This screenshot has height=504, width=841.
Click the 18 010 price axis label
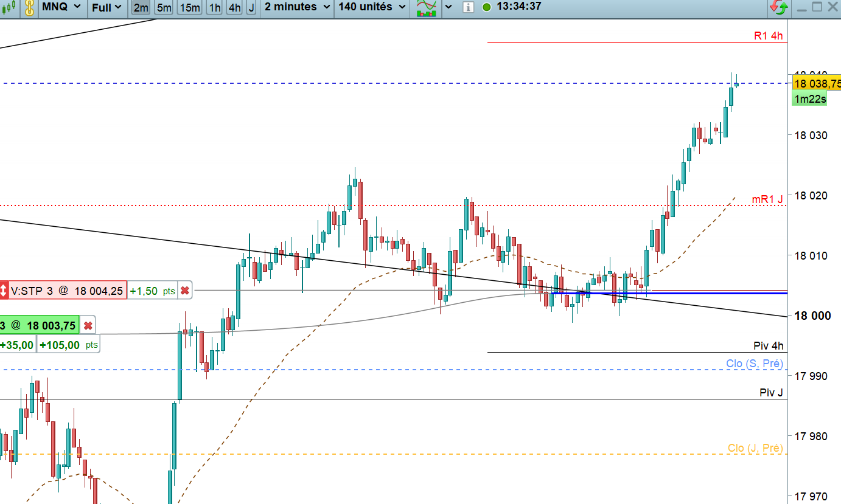tap(811, 255)
